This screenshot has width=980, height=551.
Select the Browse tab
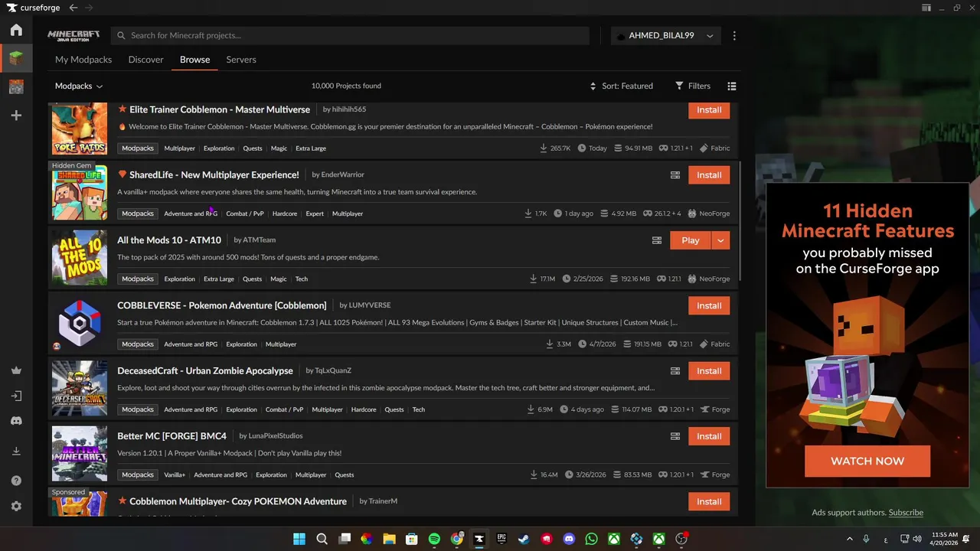[194, 60]
